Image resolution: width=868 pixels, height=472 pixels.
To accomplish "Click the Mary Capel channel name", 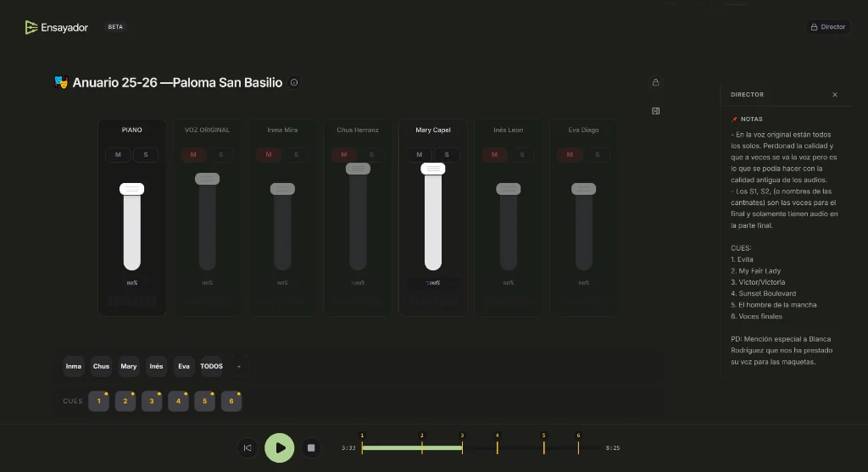I will 433,130.
